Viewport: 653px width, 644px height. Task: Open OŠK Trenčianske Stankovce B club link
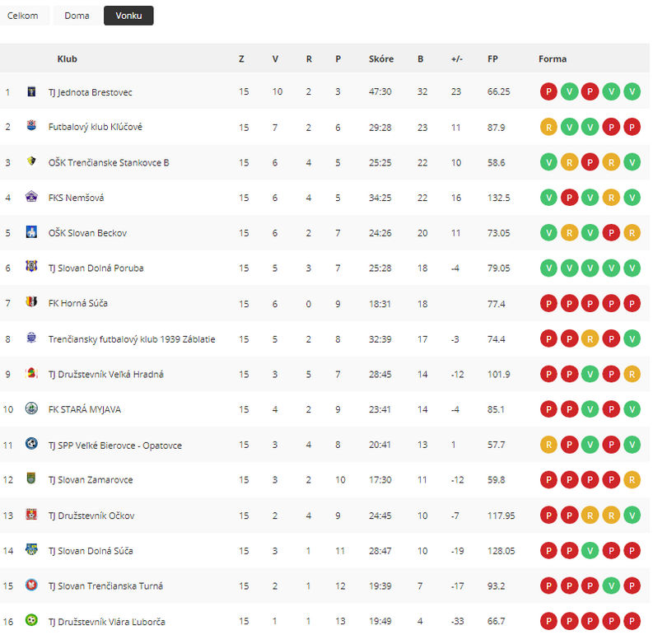click(109, 163)
